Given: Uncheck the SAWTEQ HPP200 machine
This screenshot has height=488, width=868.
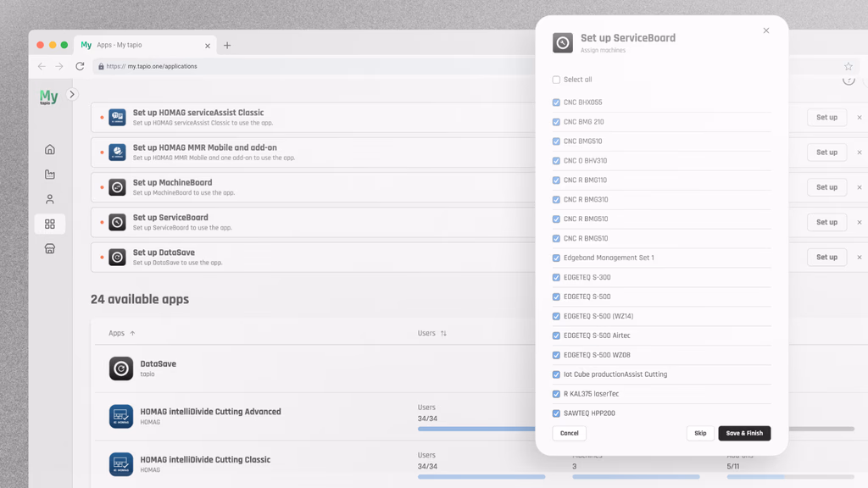Looking at the screenshot, I should (556, 413).
